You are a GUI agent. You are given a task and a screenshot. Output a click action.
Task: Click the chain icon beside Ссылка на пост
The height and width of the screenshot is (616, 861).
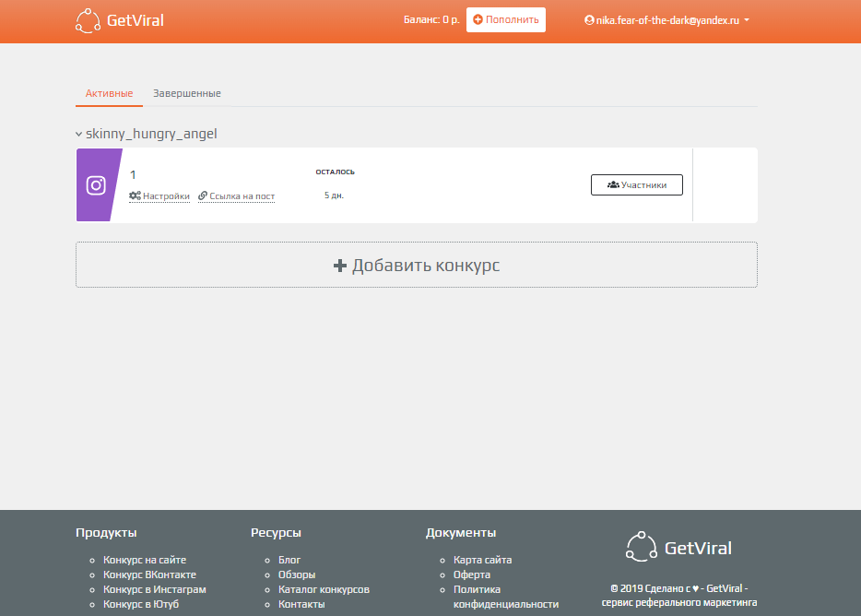(203, 195)
